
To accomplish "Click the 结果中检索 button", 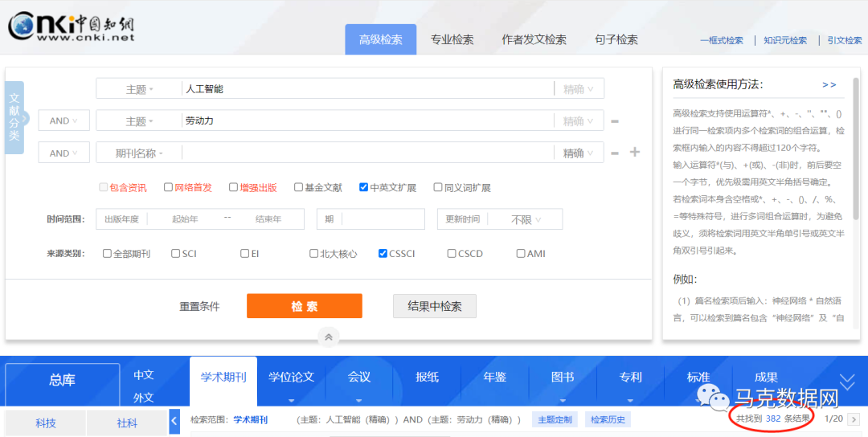I will (435, 306).
